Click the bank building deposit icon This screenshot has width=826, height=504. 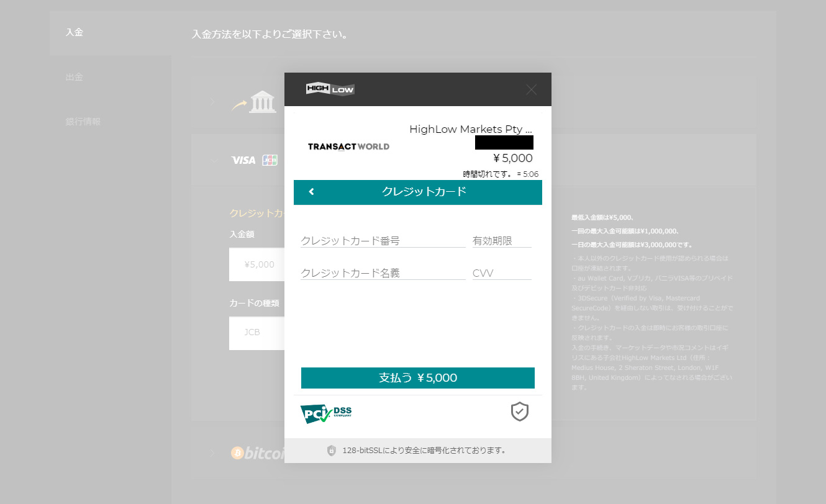tap(263, 102)
